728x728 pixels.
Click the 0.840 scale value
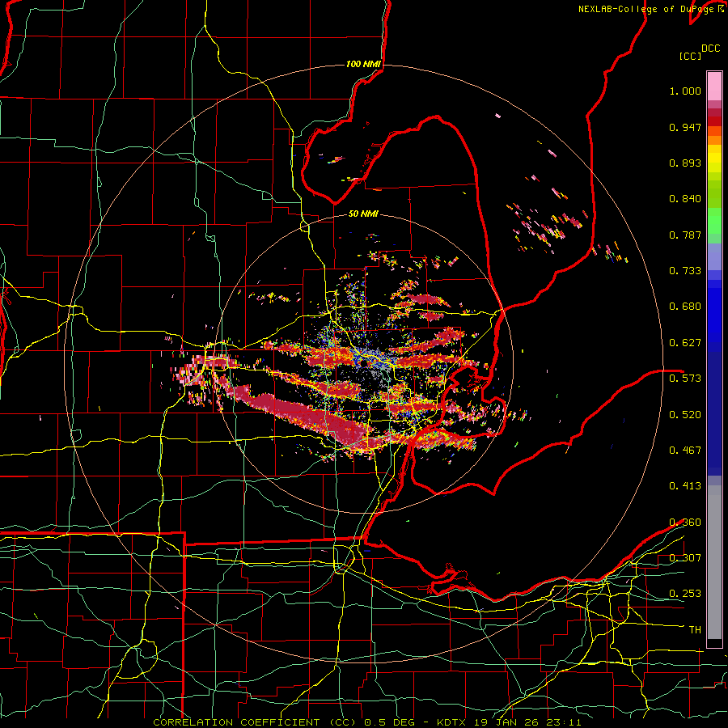click(x=685, y=199)
